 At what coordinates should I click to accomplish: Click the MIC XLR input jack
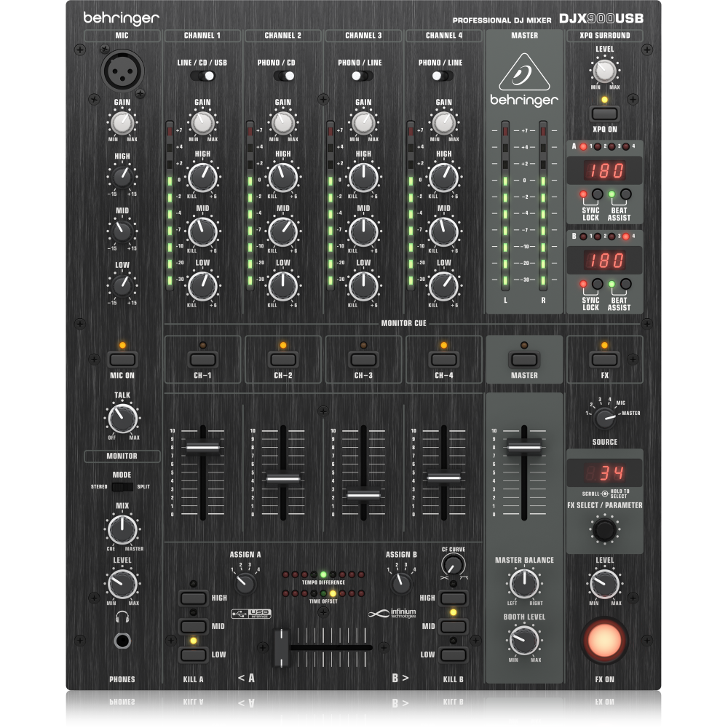[122, 71]
